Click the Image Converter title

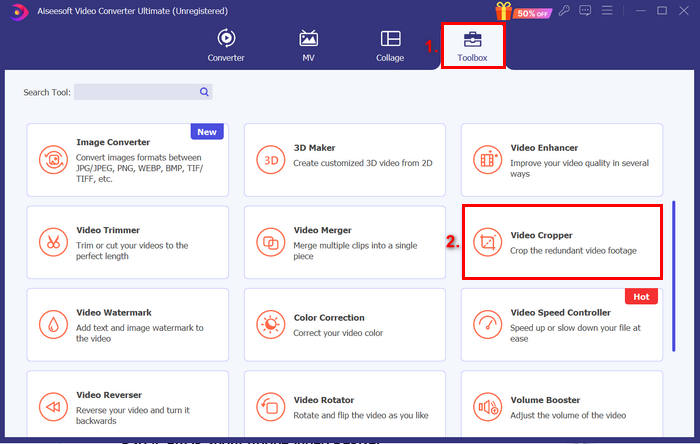click(x=113, y=142)
